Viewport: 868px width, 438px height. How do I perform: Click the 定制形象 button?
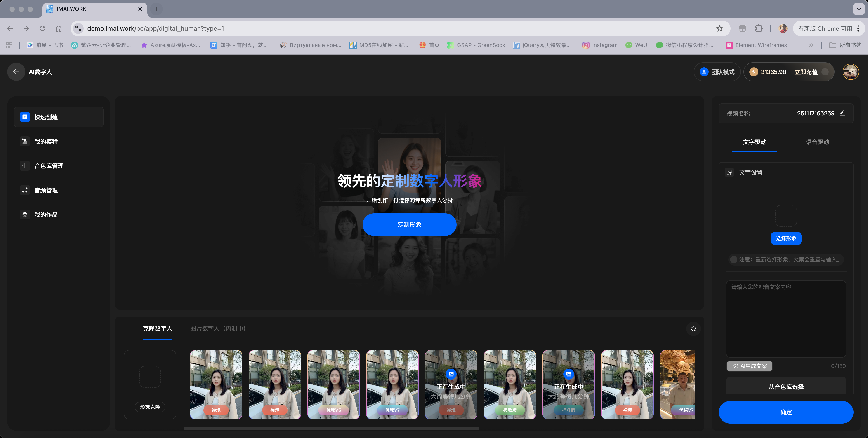point(409,225)
